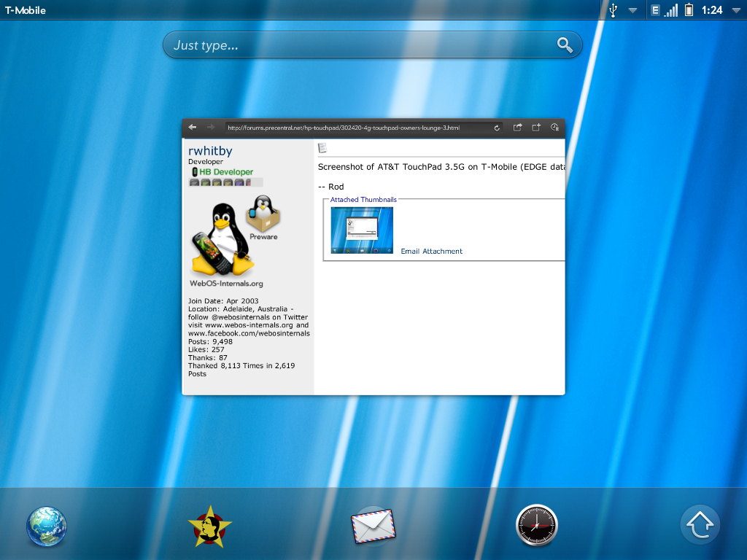Tap the EDGE network indicator icon

(656, 10)
